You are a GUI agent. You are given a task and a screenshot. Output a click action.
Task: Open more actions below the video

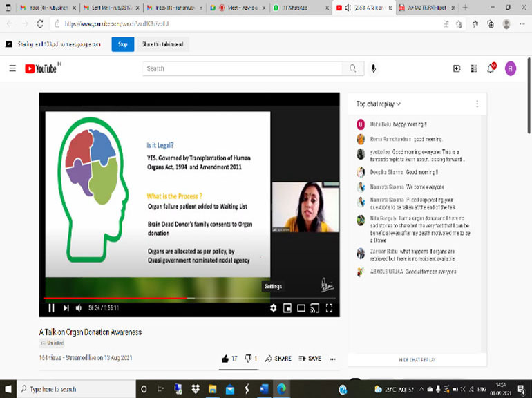point(333,359)
